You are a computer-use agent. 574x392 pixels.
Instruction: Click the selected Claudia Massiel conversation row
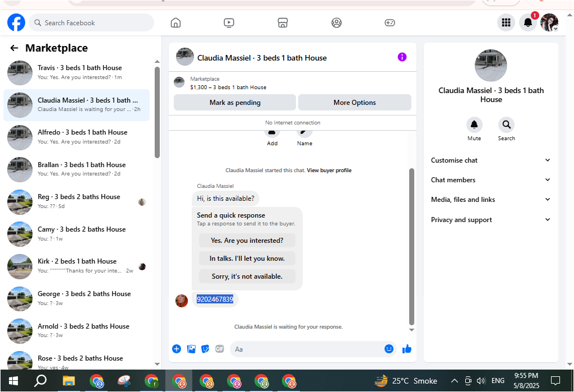pyautogui.click(x=76, y=105)
